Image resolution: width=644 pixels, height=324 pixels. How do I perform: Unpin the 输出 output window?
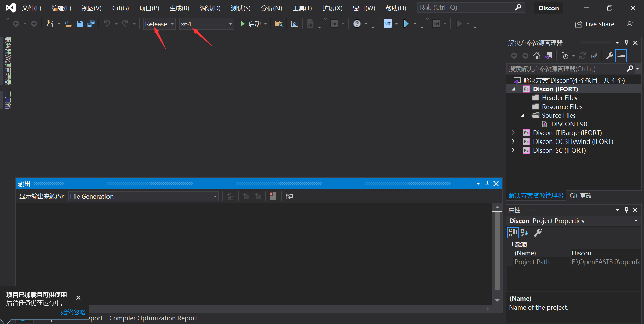[x=487, y=184]
